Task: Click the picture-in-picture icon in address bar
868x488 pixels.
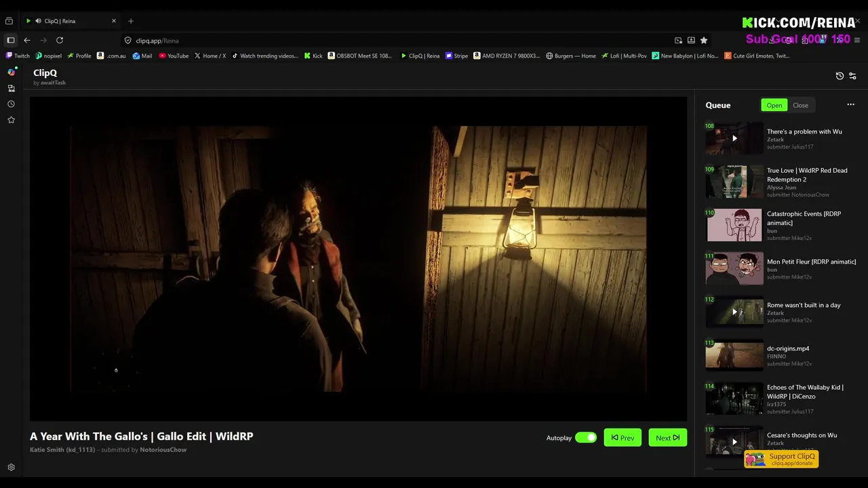Action: (x=678, y=40)
